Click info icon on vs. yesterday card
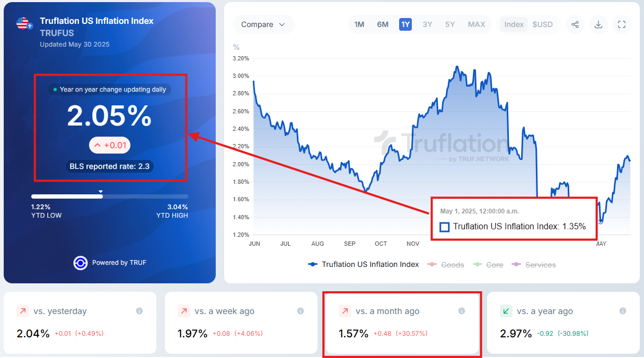The height and width of the screenshot is (358, 644). tap(139, 311)
